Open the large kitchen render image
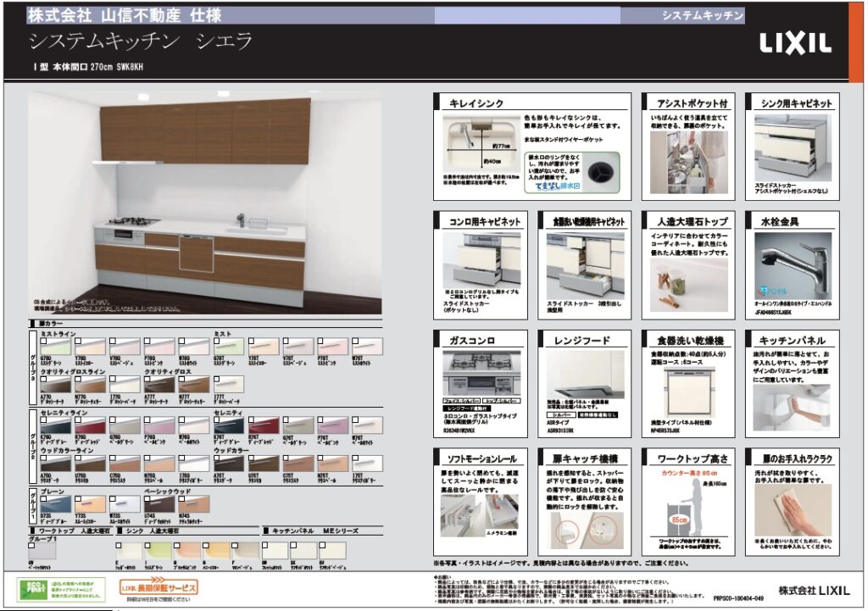 (205, 203)
